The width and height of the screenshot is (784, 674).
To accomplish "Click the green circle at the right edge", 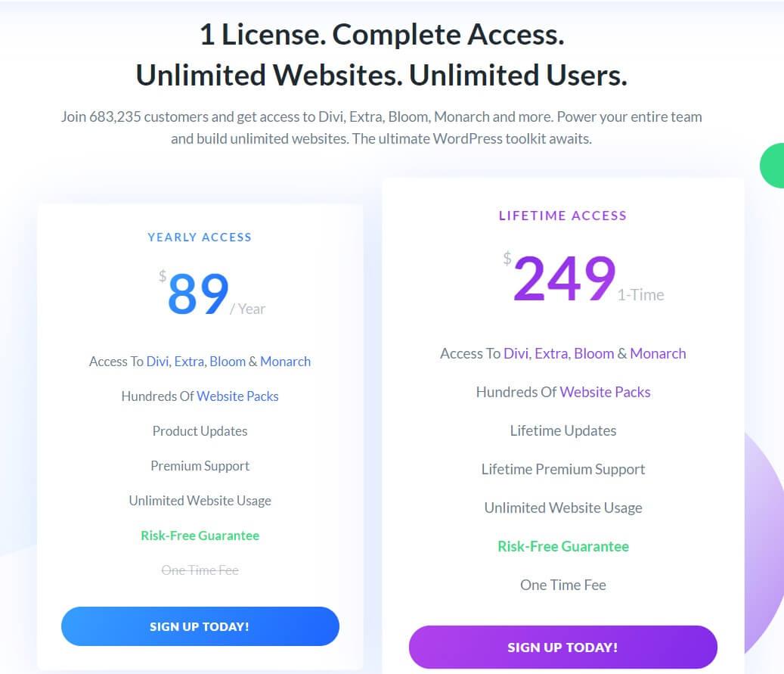I will (773, 165).
